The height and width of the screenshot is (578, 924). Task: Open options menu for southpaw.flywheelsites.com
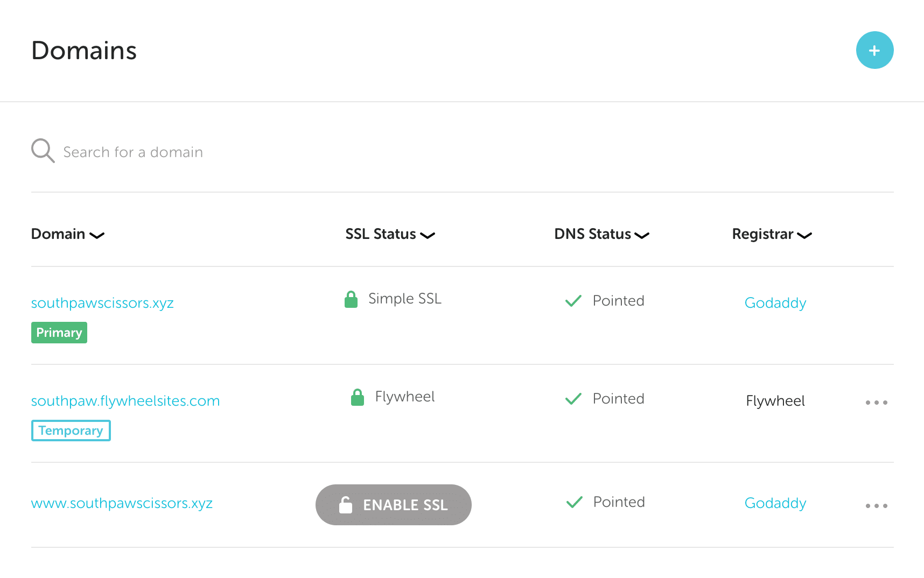pos(876,403)
